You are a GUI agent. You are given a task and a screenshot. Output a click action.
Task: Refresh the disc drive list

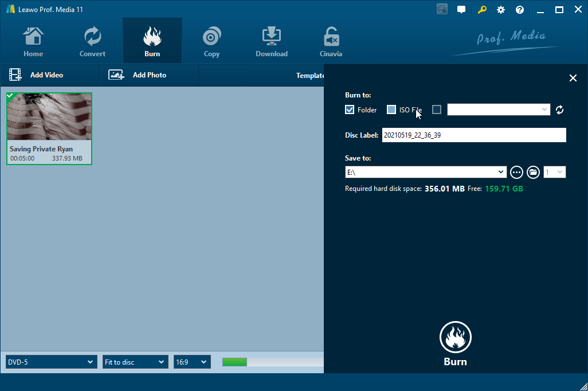pos(559,110)
